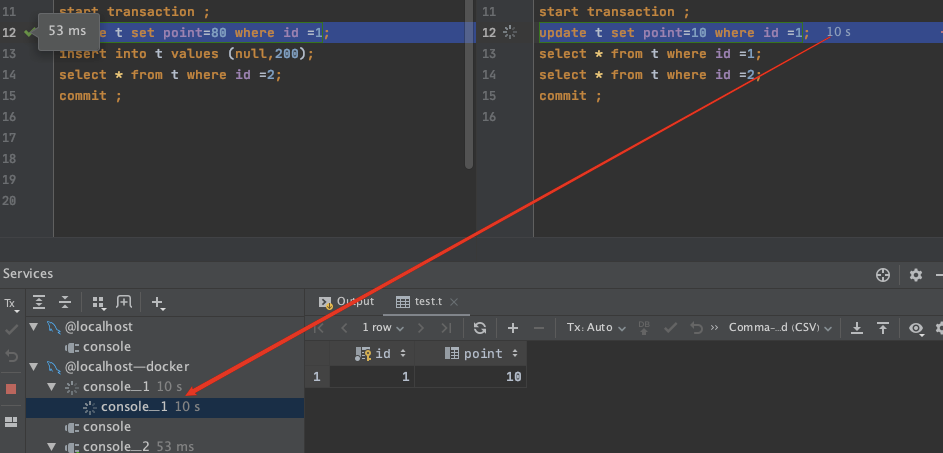Click the commit checkmark in Services sidebar
The height and width of the screenshot is (453, 943).
coord(11,329)
